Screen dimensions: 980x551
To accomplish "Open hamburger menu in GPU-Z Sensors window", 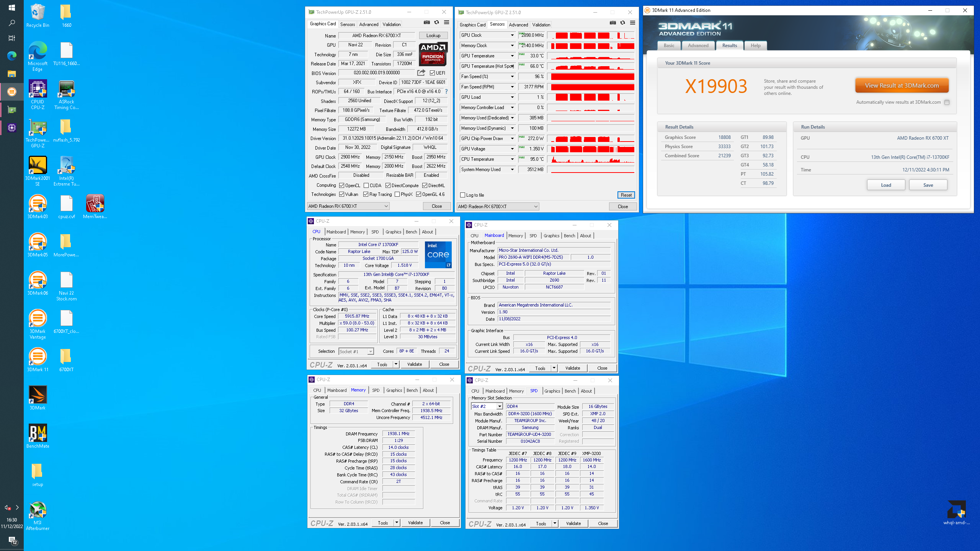I will pyautogui.click(x=632, y=23).
